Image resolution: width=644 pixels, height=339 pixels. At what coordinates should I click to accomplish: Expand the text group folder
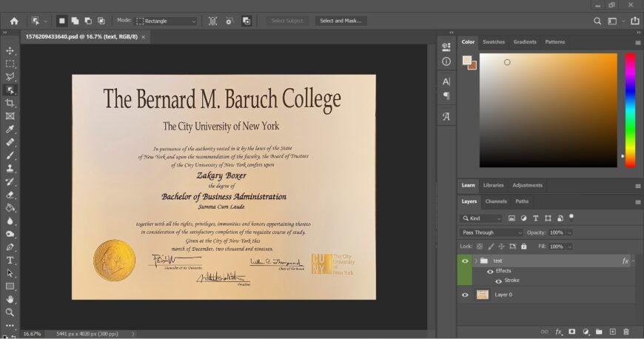click(476, 261)
